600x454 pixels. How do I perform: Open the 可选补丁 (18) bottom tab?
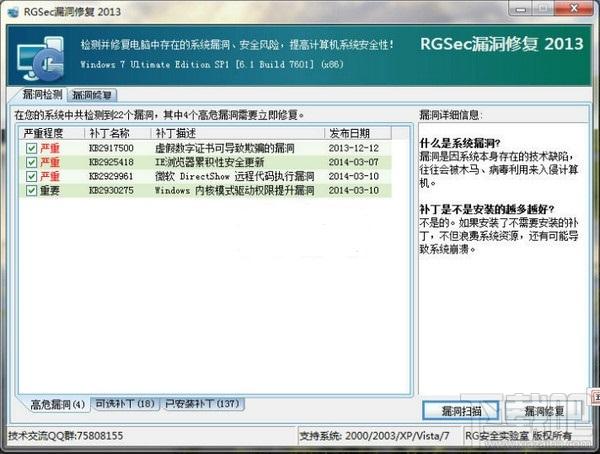[124, 404]
